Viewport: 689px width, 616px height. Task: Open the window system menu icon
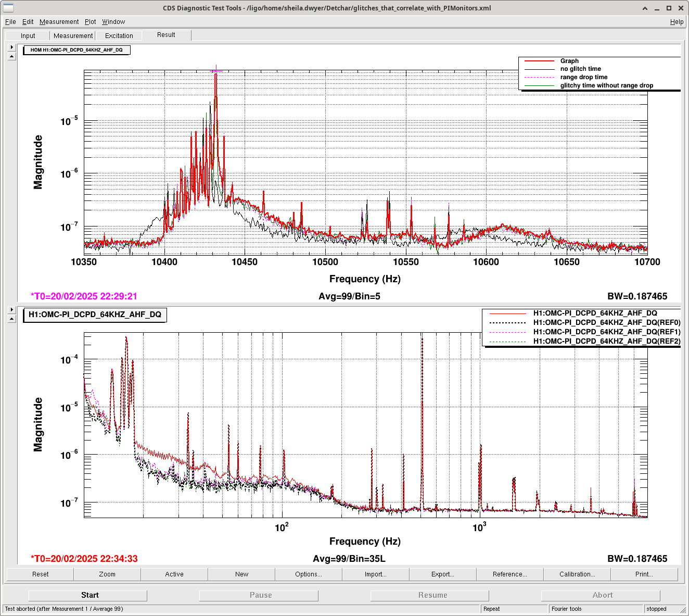click(x=8, y=8)
